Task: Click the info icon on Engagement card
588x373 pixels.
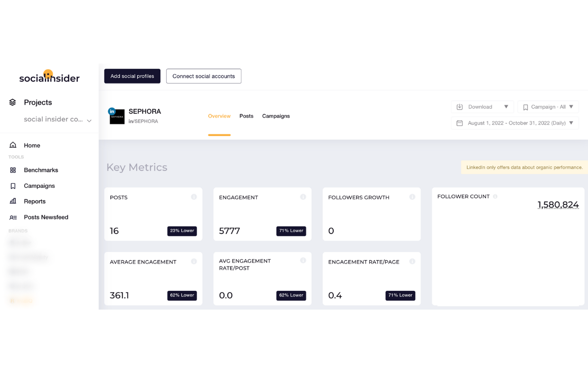Action: [x=303, y=197]
